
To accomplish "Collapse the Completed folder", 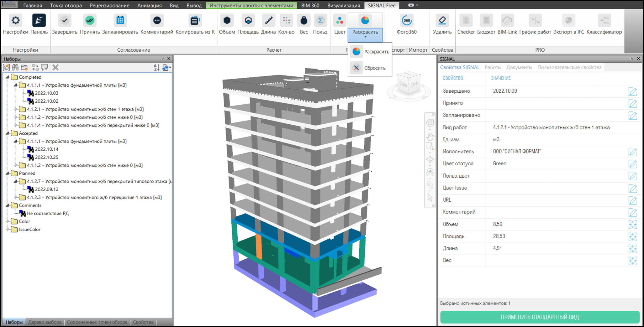I will click(8, 77).
